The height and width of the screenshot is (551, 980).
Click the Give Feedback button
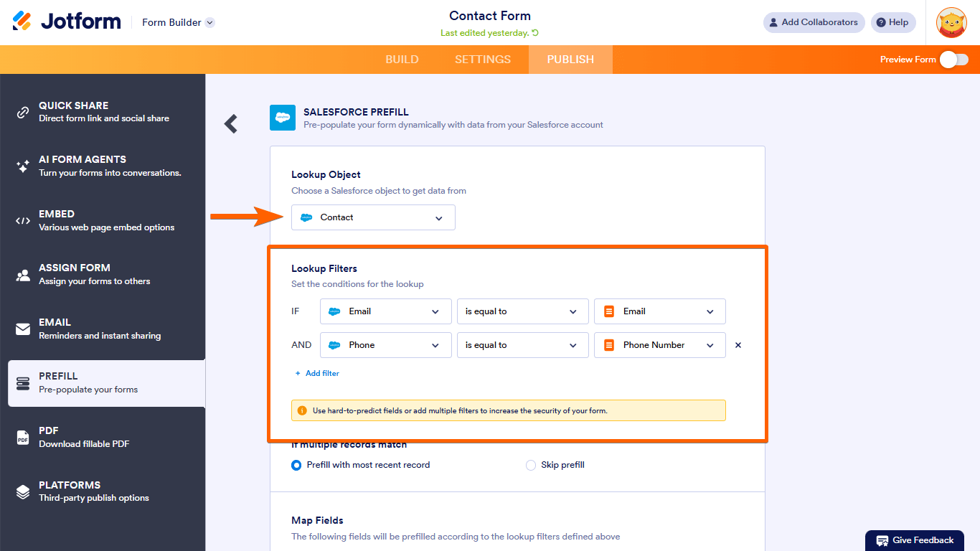pos(915,540)
